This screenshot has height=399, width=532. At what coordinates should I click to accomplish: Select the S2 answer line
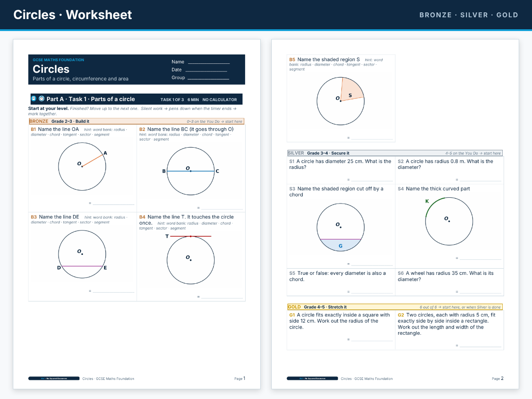click(x=480, y=181)
